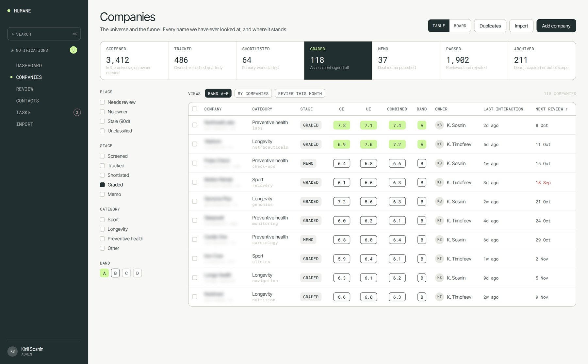Check the Stale (90d) flag

tap(102, 121)
